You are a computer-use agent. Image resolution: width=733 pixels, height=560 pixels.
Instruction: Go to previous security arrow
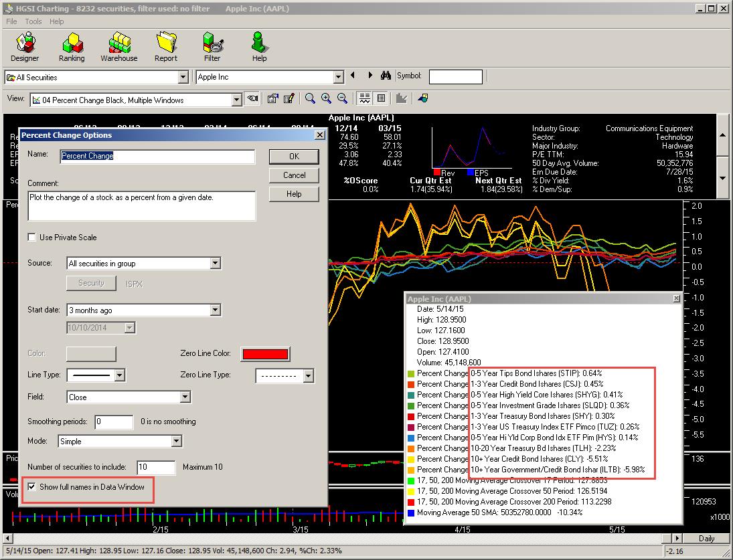tap(353, 75)
